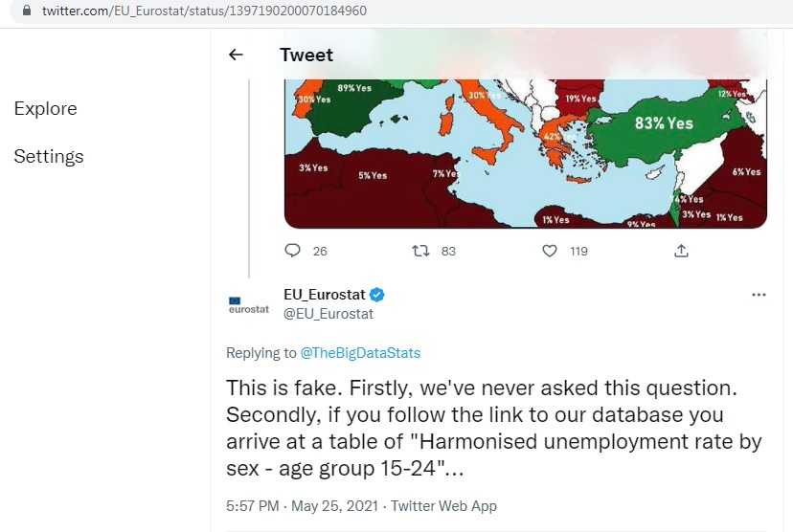Click the like heart icon
This screenshot has width=793, height=532.
click(550, 251)
